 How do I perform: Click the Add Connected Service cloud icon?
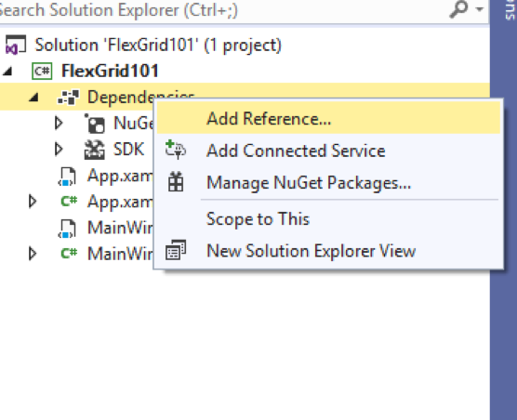[x=176, y=150]
